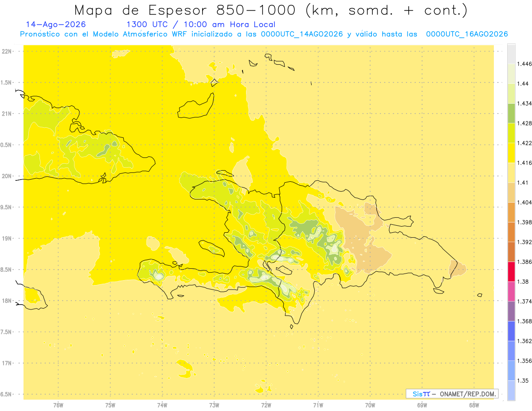This screenshot has width=532, height=411.
Task: Click the light gray swatch above 1.446
Action: point(511,54)
